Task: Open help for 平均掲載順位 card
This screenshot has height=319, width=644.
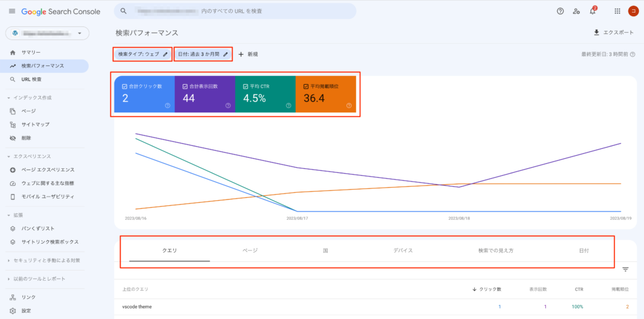Action: (349, 105)
